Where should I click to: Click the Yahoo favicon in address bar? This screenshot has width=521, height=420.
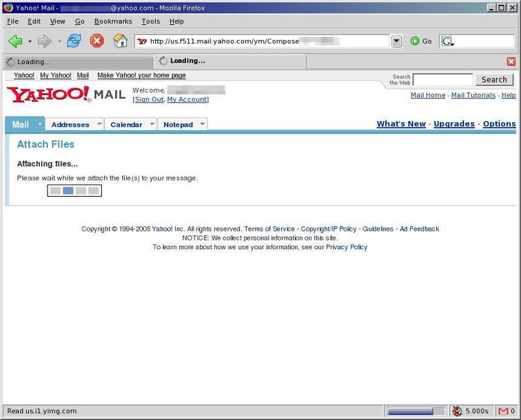pyautogui.click(x=142, y=41)
